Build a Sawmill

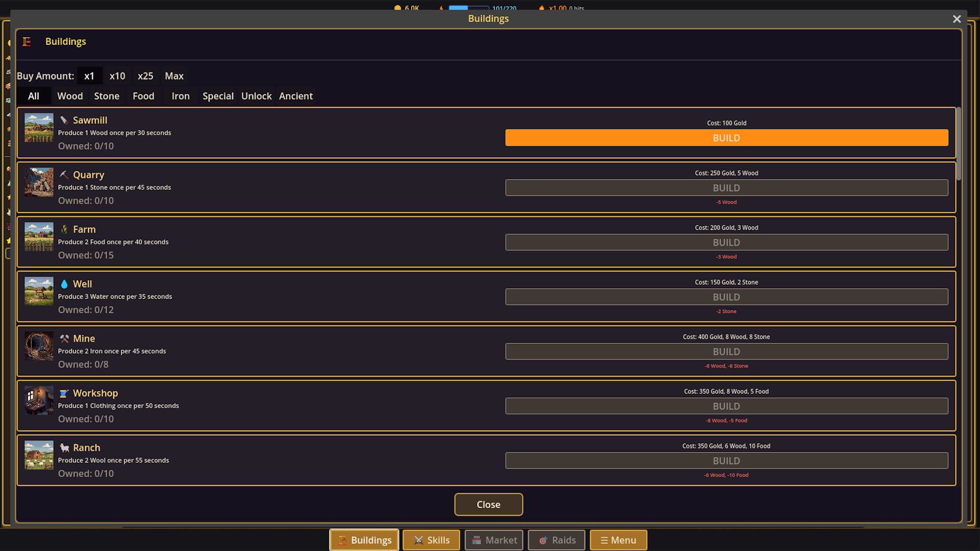click(x=726, y=138)
